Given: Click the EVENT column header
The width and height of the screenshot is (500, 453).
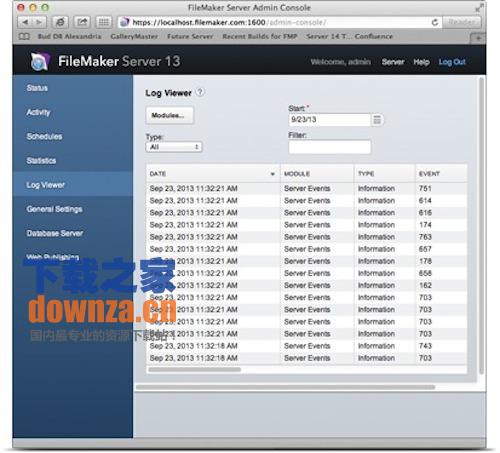Looking at the screenshot, I should coord(441,174).
